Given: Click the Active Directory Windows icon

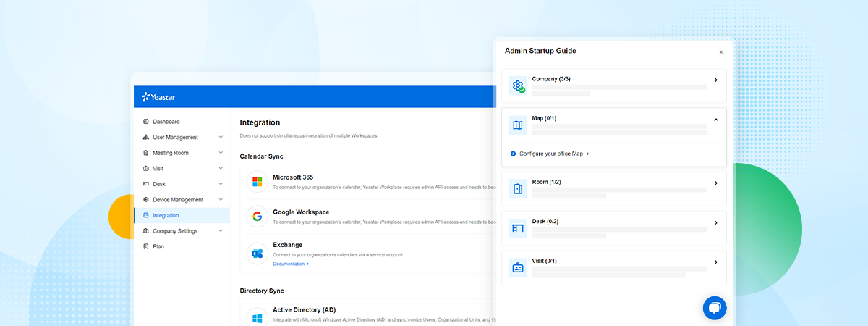Looking at the screenshot, I should [x=257, y=317].
